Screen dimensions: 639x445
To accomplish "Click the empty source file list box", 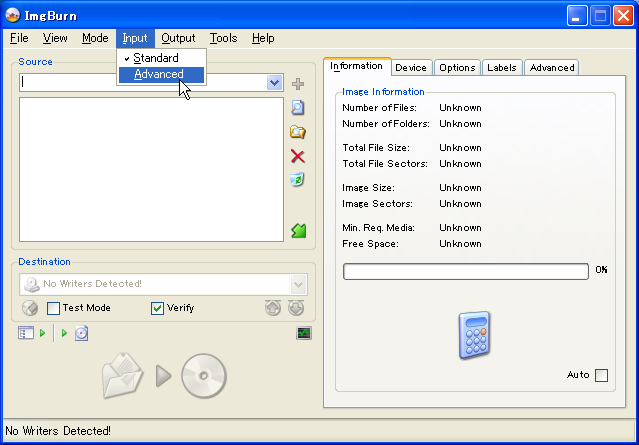I will tap(151, 170).
